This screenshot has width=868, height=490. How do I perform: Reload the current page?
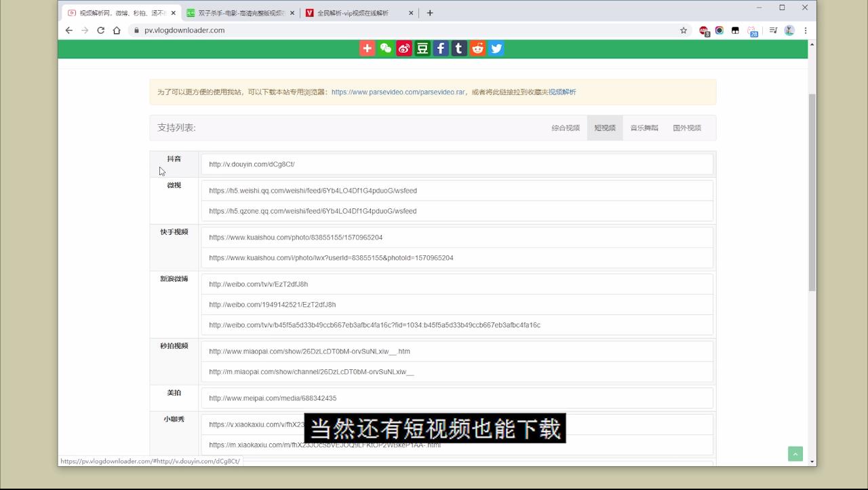[100, 30]
